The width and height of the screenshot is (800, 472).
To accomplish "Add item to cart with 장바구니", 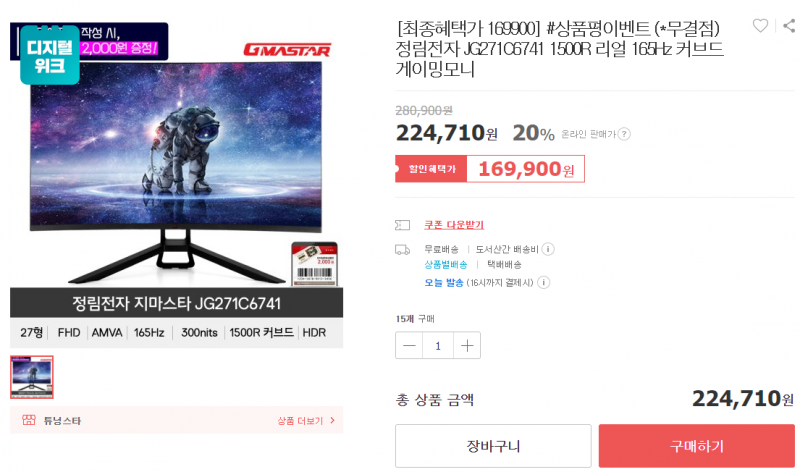I will 493,445.
